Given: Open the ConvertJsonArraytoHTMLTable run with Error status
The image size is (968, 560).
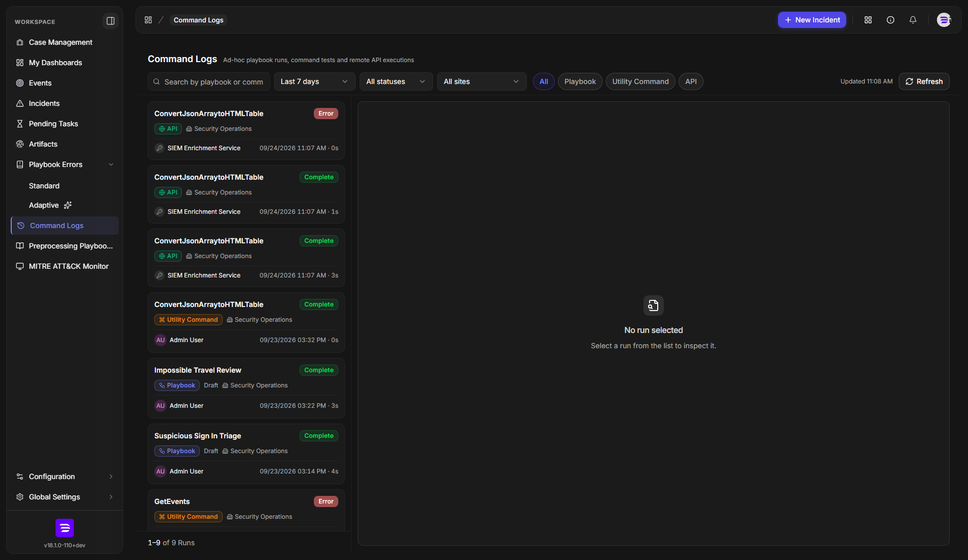Looking at the screenshot, I should click(246, 130).
